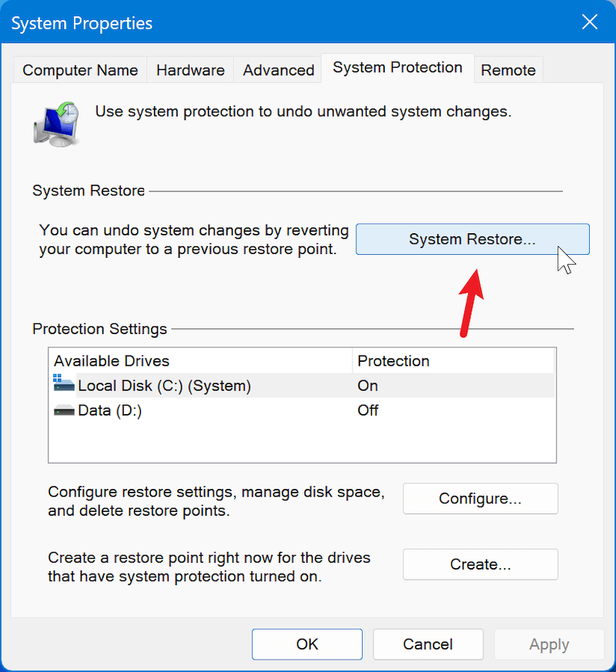Viewport: 616px width, 672px height.
Task: Confirm changes with the OK button
Action: [306, 644]
